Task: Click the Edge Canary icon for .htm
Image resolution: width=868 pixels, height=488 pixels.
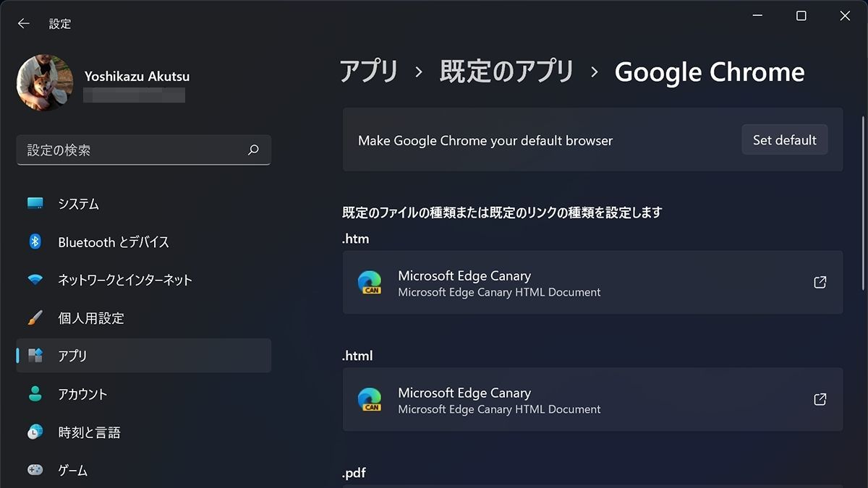Action: (370, 282)
